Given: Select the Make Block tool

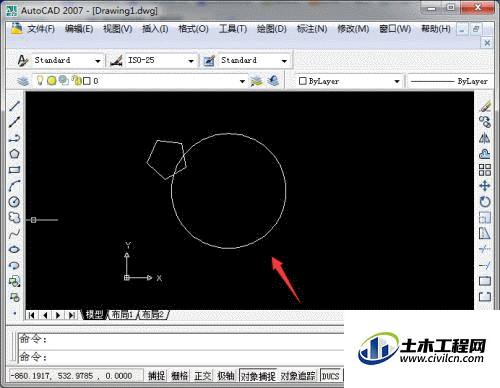Looking at the screenshot, I should coord(14,297).
